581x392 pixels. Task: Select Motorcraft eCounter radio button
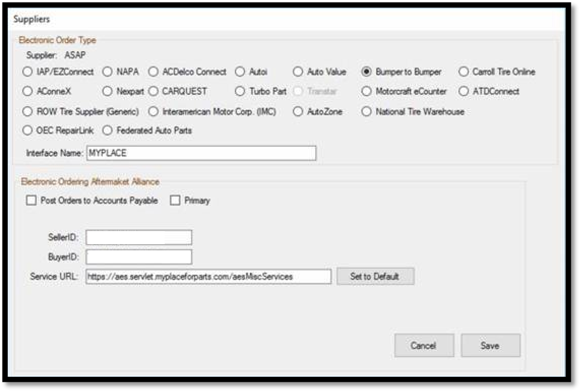366,92
